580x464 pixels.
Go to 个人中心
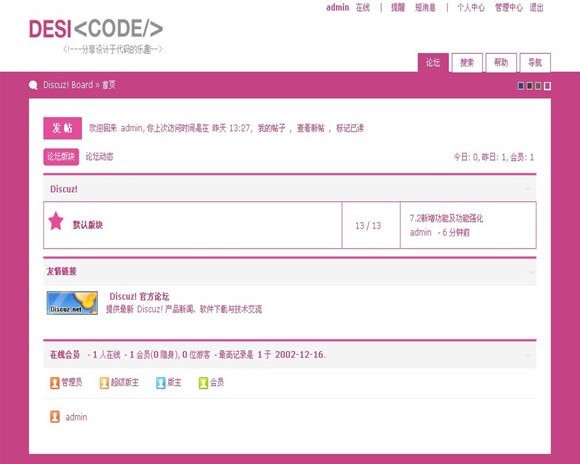click(471, 7)
